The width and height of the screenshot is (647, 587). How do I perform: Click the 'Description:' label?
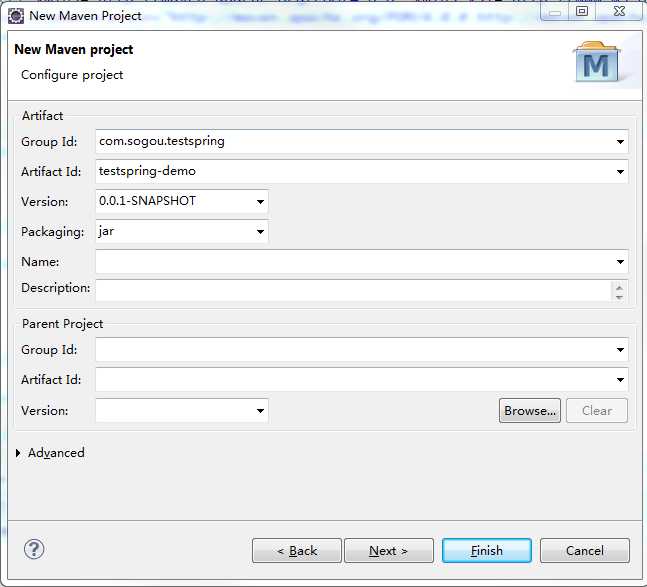[x=56, y=288]
